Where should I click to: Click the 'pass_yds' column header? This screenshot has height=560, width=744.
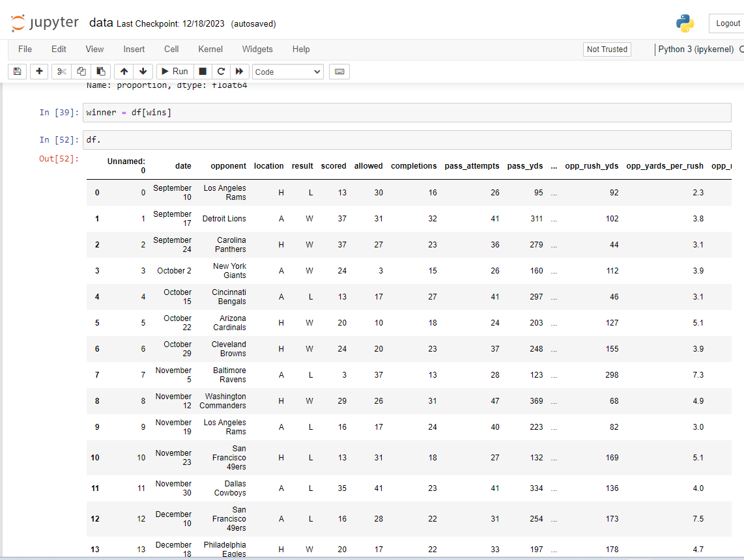(525, 166)
